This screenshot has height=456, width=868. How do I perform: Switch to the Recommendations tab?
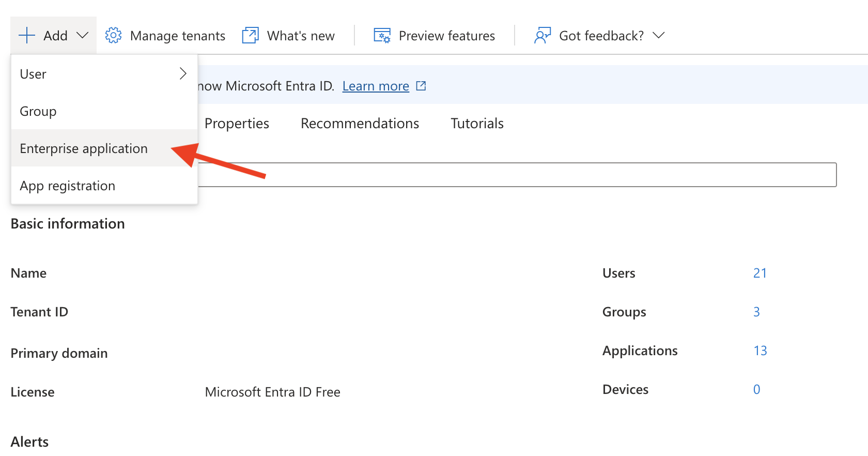pyautogui.click(x=360, y=124)
